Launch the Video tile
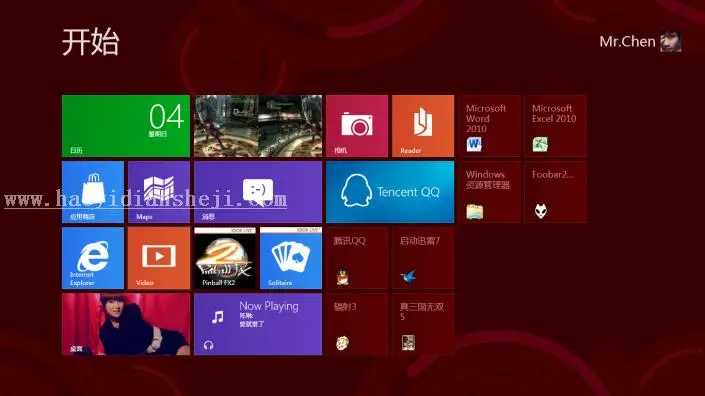Viewport: 705px width, 396px height. click(x=159, y=258)
